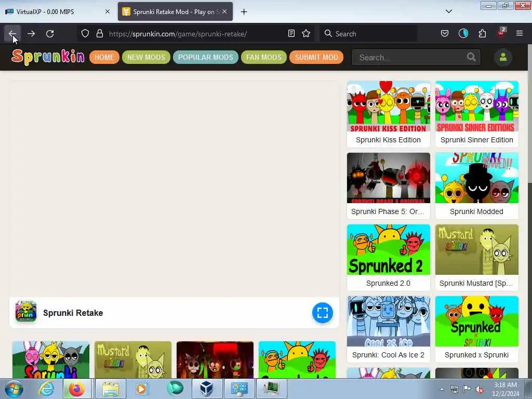Open Sprunki Sinner Edition thumbnail
Viewport: 532px width, 399px height.
pyautogui.click(x=477, y=106)
